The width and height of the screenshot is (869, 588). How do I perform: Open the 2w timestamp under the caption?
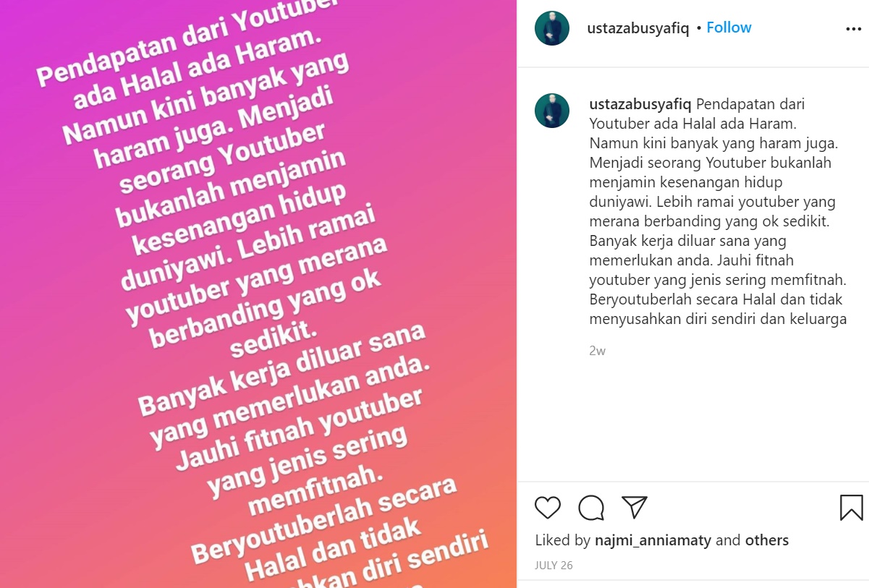coord(597,351)
